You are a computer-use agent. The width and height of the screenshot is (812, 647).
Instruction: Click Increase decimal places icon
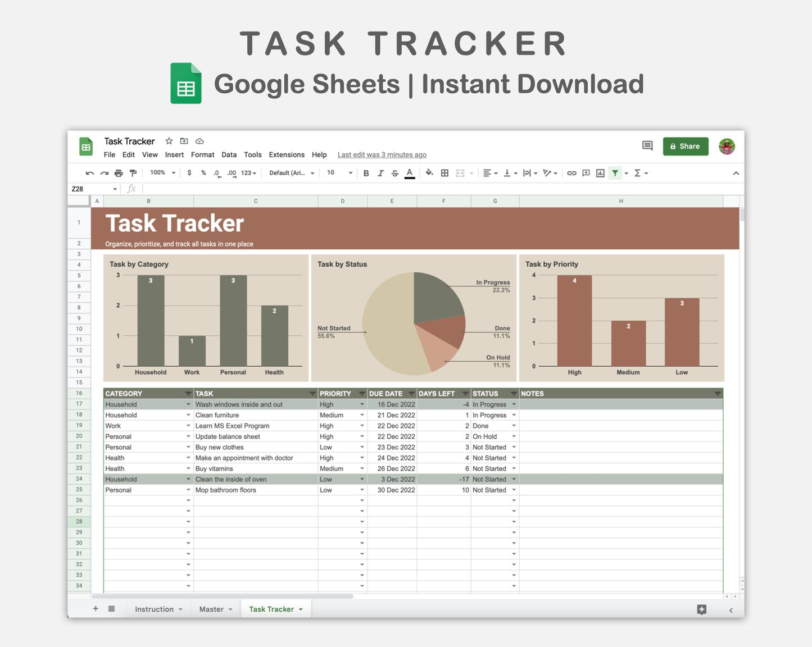click(x=232, y=173)
